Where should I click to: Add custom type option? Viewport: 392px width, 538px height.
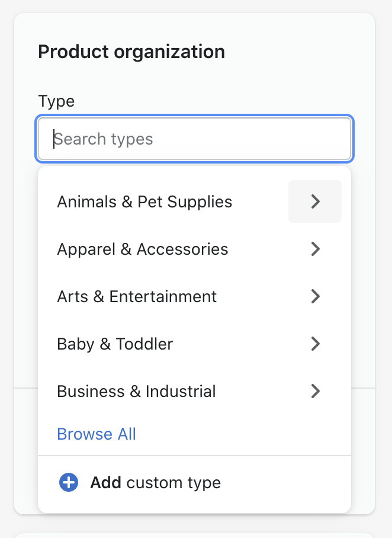(x=194, y=482)
